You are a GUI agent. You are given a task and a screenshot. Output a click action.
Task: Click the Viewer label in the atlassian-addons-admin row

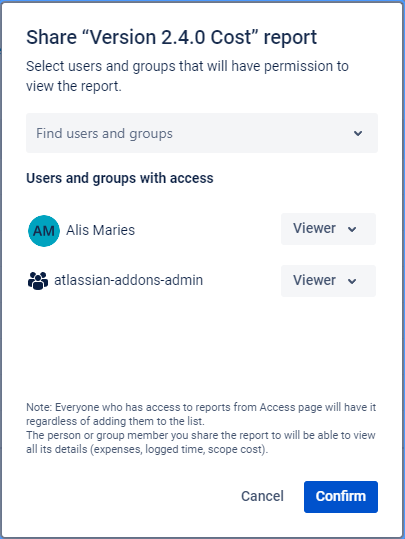tap(314, 280)
